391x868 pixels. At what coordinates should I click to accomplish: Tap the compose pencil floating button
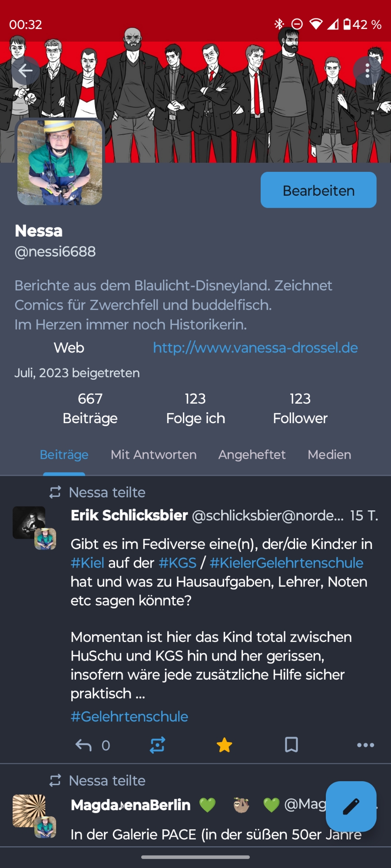pos(351,806)
